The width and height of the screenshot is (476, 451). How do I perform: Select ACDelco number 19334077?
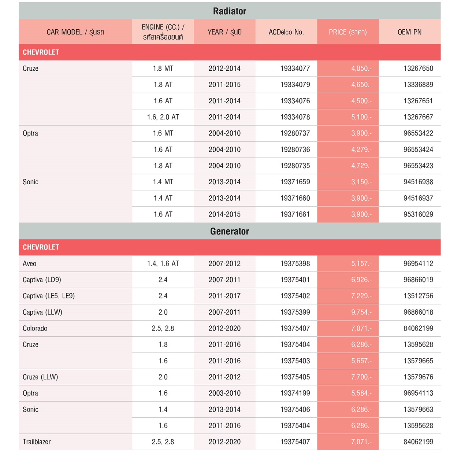(x=295, y=69)
